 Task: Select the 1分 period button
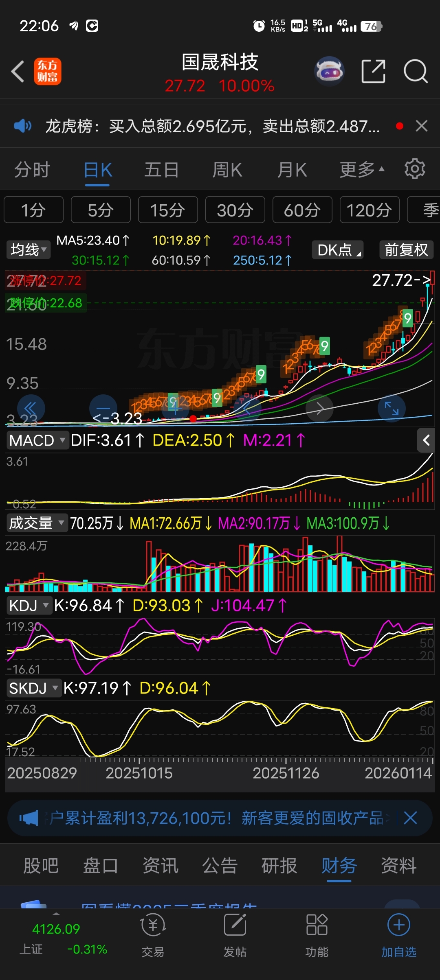[x=33, y=210]
